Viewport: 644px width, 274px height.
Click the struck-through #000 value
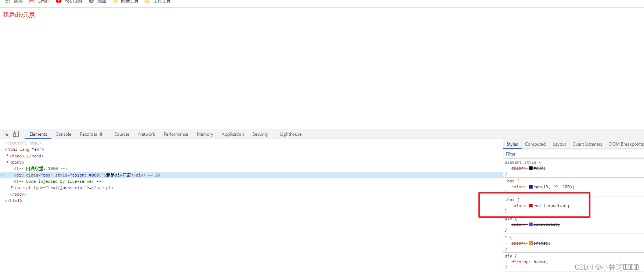click(x=539, y=168)
